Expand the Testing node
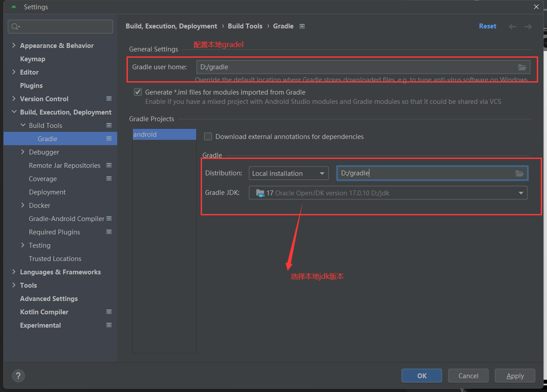 pyautogui.click(x=23, y=245)
